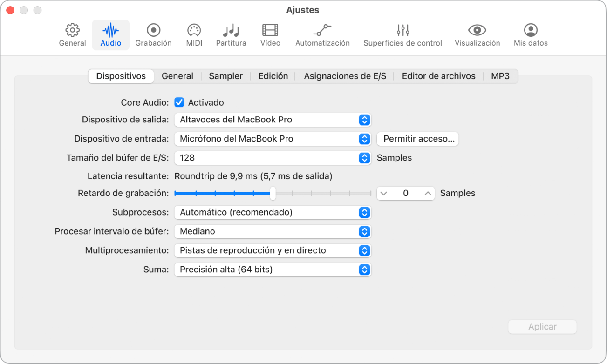607x364 pixels.
Task: Click the Aplicar button
Action: [x=542, y=327]
